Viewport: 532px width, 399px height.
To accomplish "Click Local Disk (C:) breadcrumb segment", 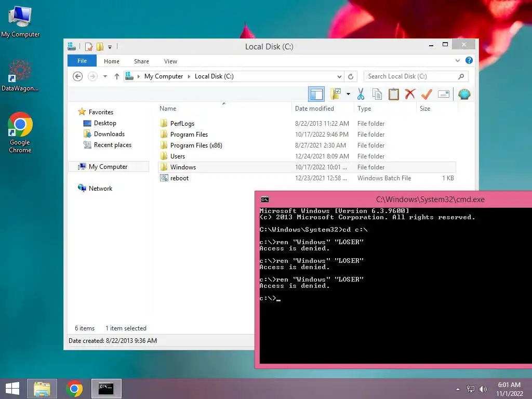I will click(214, 76).
